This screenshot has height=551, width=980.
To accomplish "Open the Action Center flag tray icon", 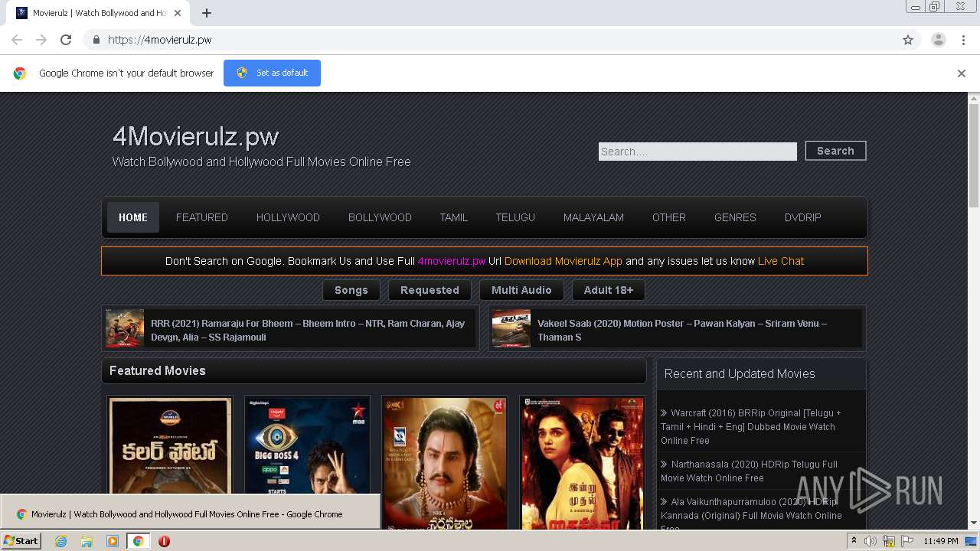I will [906, 541].
